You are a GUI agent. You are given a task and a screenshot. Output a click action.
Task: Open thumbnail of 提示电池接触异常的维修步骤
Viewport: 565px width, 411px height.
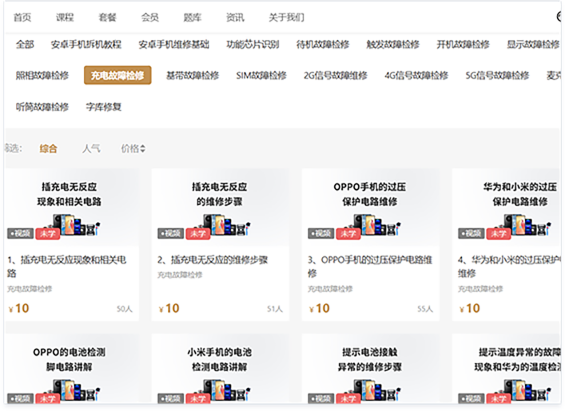370,368
